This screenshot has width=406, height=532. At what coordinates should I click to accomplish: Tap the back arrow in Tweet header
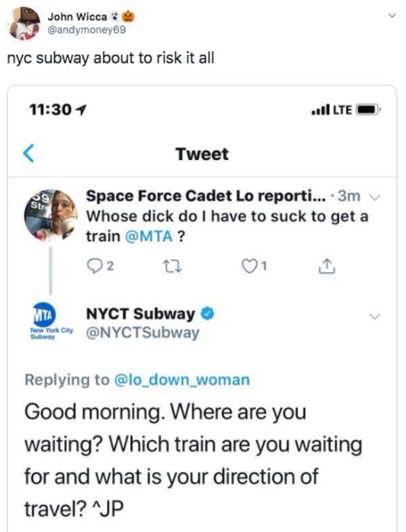coord(28,155)
